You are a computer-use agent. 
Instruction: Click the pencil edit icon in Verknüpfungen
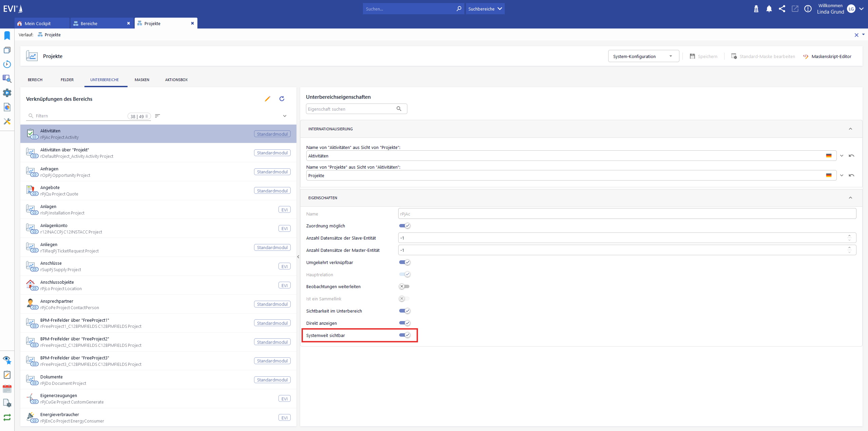click(267, 99)
